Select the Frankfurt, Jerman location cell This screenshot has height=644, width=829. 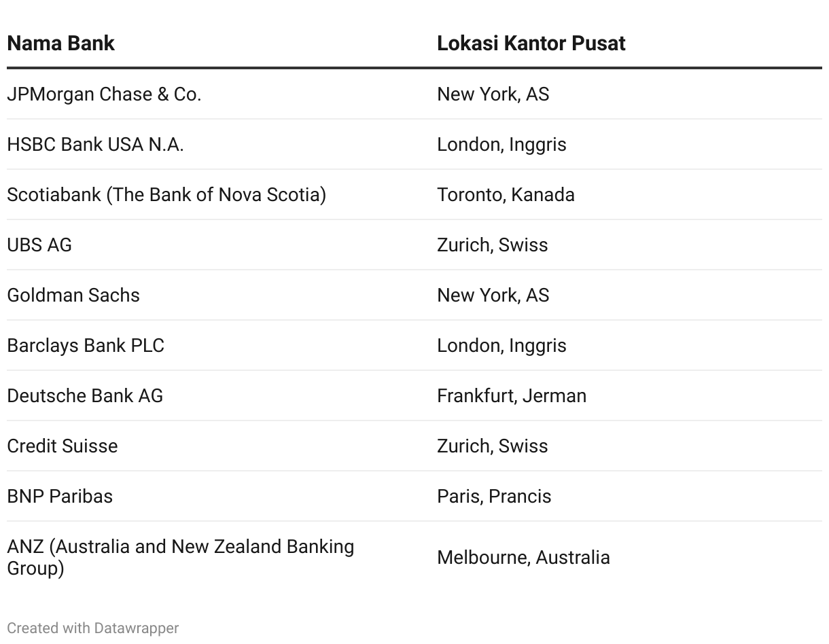tap(512, 395)
